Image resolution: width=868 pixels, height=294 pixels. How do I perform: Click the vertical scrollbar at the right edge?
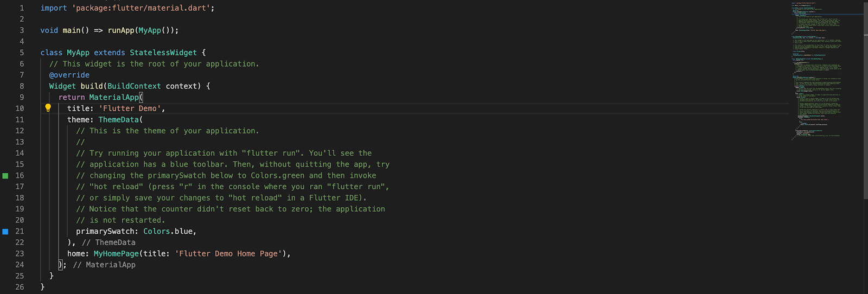point(865,146)
